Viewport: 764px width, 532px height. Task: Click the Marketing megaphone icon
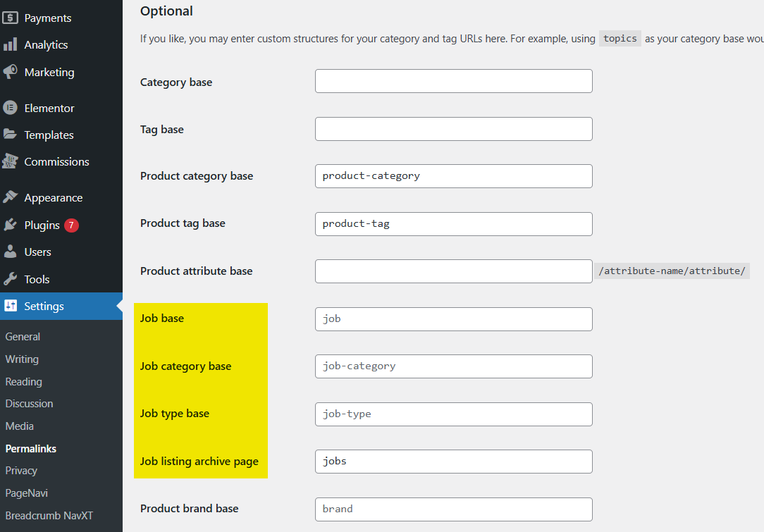[x=11, y=72]
